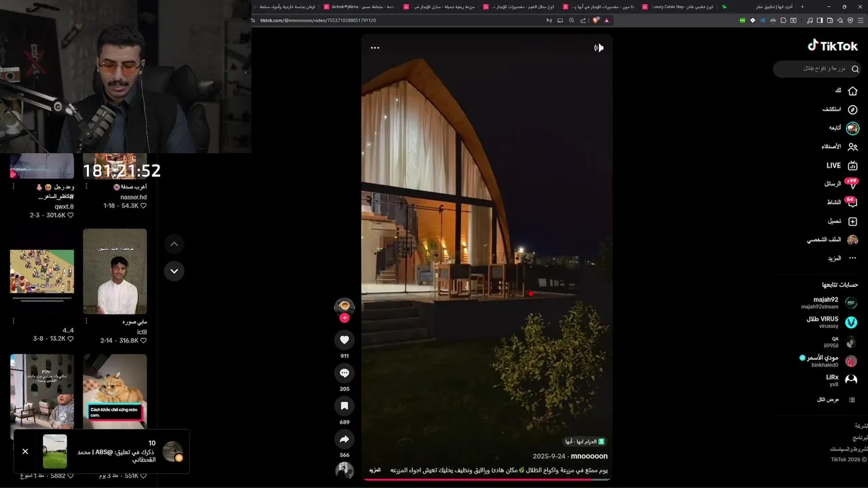The image size is (868, 488).
Task: Open options dots beside وعد رجل
Action: [13, 186]
